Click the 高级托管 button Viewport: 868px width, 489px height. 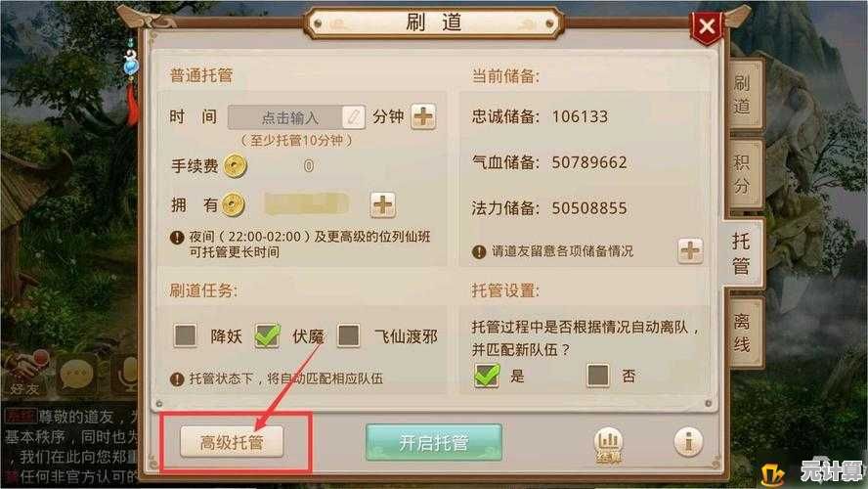(232, 442)
